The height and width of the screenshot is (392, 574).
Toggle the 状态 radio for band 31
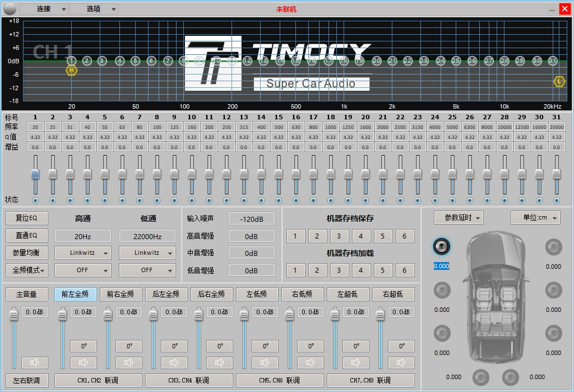tap(557, 200)
